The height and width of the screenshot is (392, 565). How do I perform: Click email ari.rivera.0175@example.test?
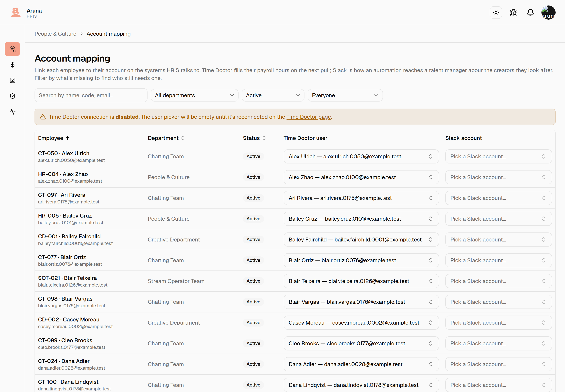[69, 202]
